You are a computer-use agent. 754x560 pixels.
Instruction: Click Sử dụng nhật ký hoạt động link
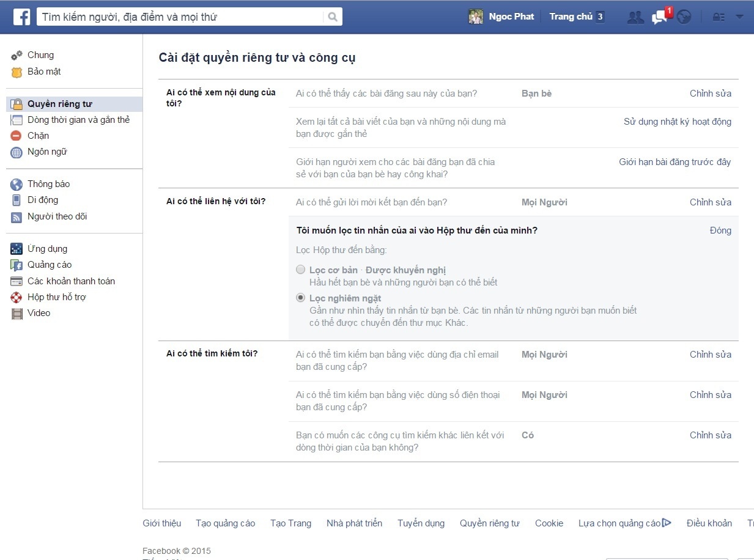[677, 122]
